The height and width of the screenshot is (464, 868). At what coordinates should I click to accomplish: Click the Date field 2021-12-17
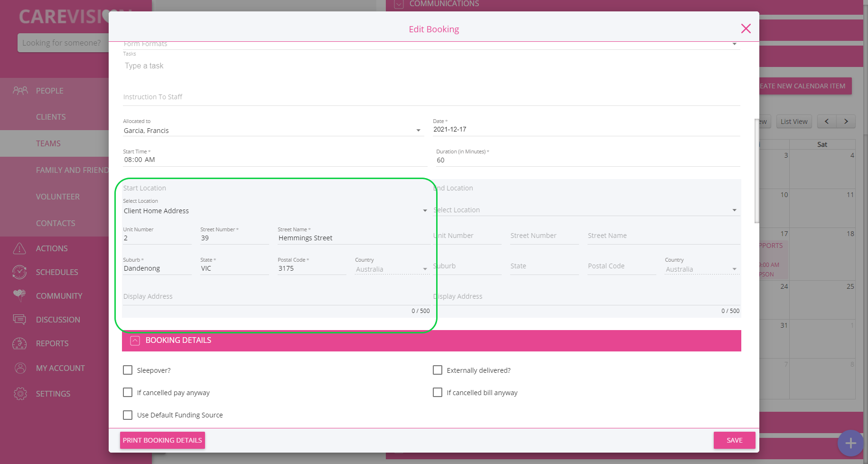click(x=587, y=129)
